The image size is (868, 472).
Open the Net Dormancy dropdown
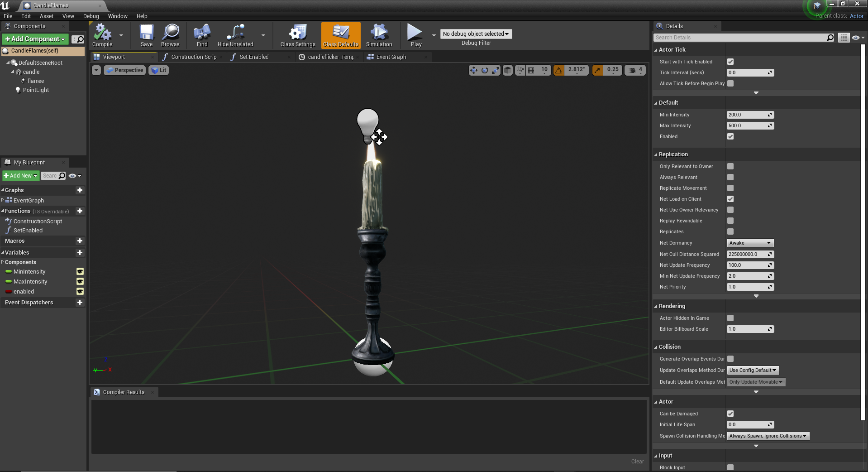750,243
